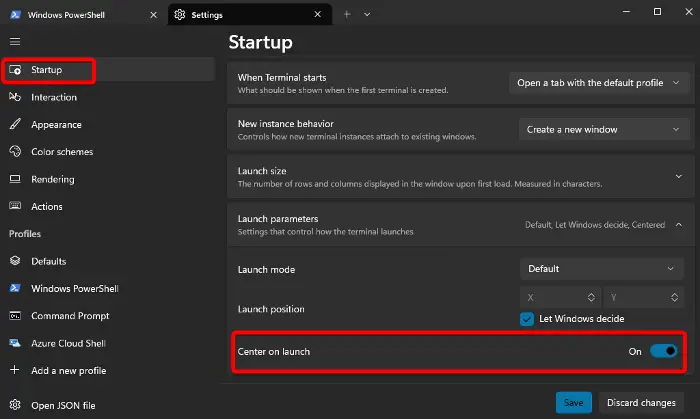The image size is (700, 419).
Task: Uncheck the Let Windows decide checkbox
Action: 527,319
